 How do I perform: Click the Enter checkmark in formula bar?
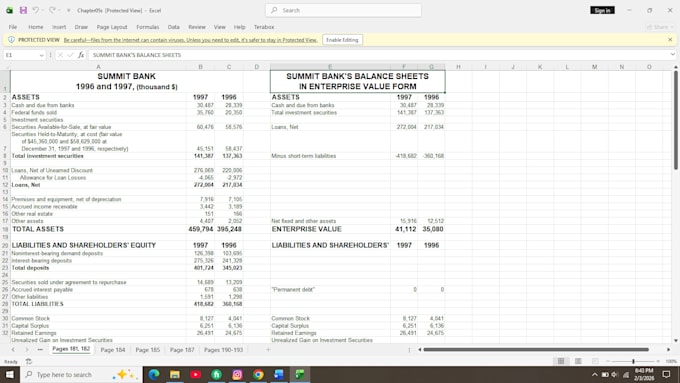pyautogui.click(x=70, y=55)
